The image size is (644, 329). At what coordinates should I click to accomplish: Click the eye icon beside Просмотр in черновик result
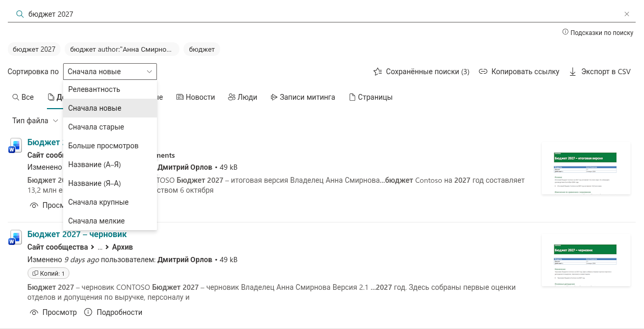[x=34, y=312]
